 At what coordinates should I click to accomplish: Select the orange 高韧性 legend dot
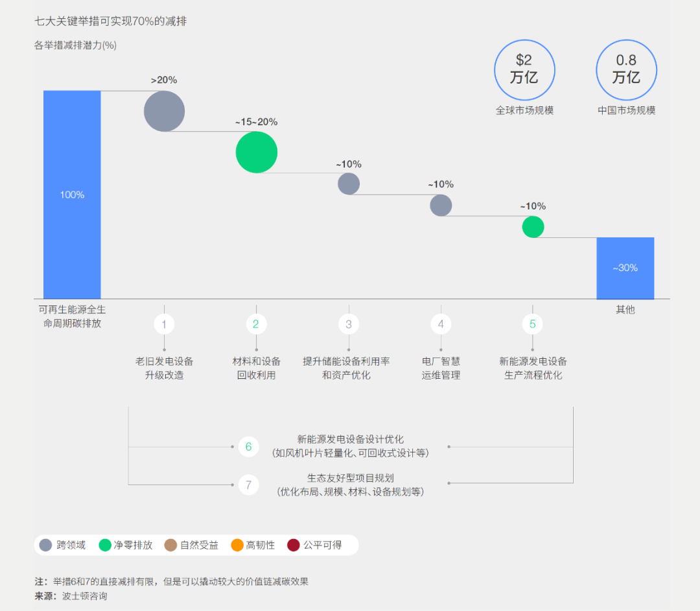(237, 545)
